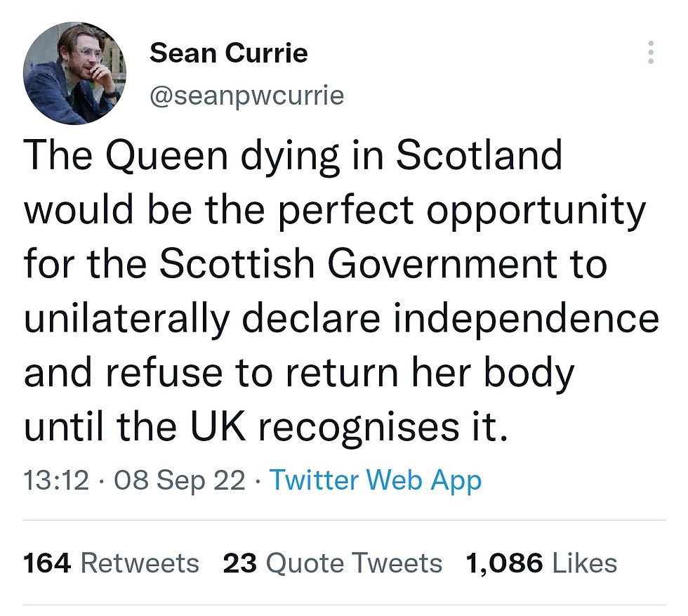This screenshot has height=616, width=688.
Task: View the 1,086 Likes list
Action: [541, 563]
